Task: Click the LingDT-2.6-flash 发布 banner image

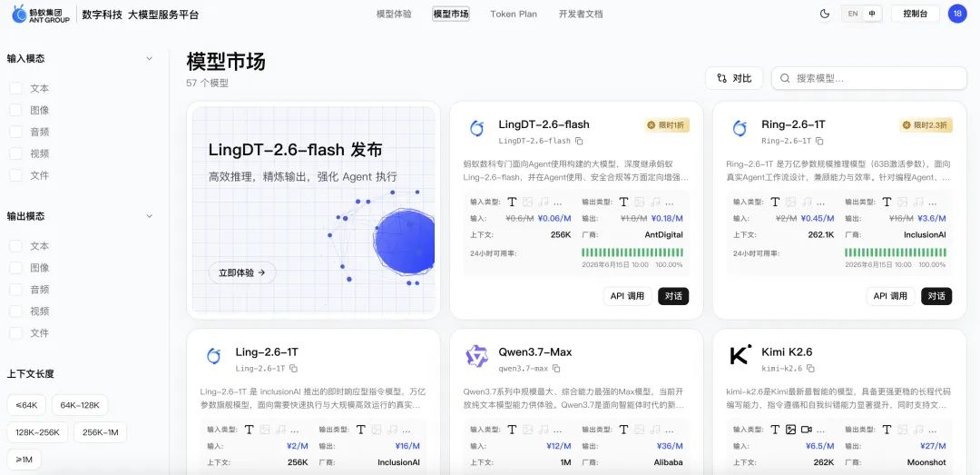Action: tap(314, 210)
